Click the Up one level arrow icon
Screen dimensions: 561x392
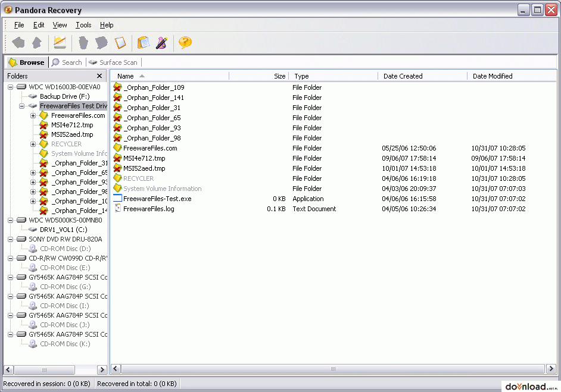pos(37,43)
